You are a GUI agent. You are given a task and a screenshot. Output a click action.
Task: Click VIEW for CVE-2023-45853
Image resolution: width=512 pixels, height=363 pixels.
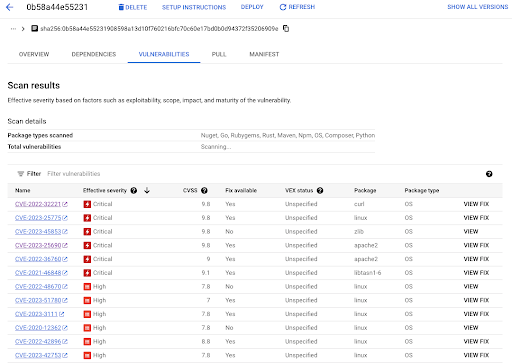pyautogui.click(x=471, y=231)
